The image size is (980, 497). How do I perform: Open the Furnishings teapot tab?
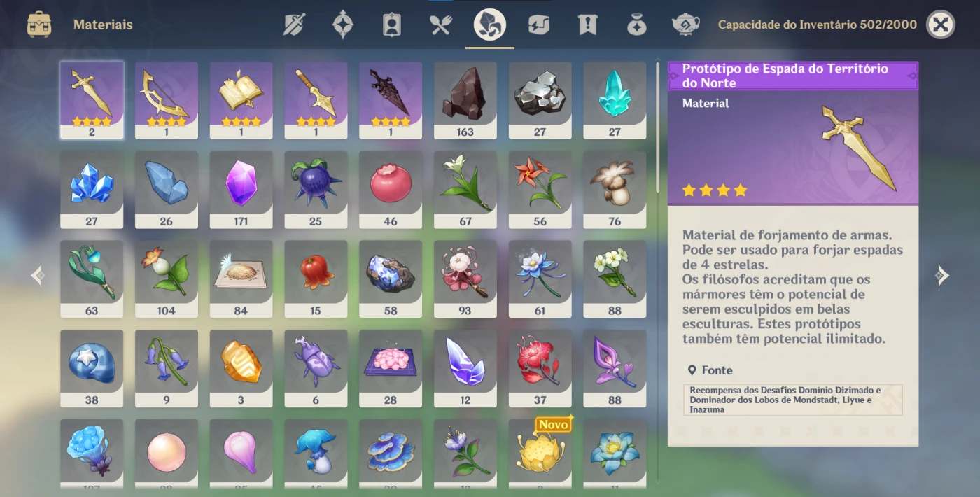pos(685,25)
